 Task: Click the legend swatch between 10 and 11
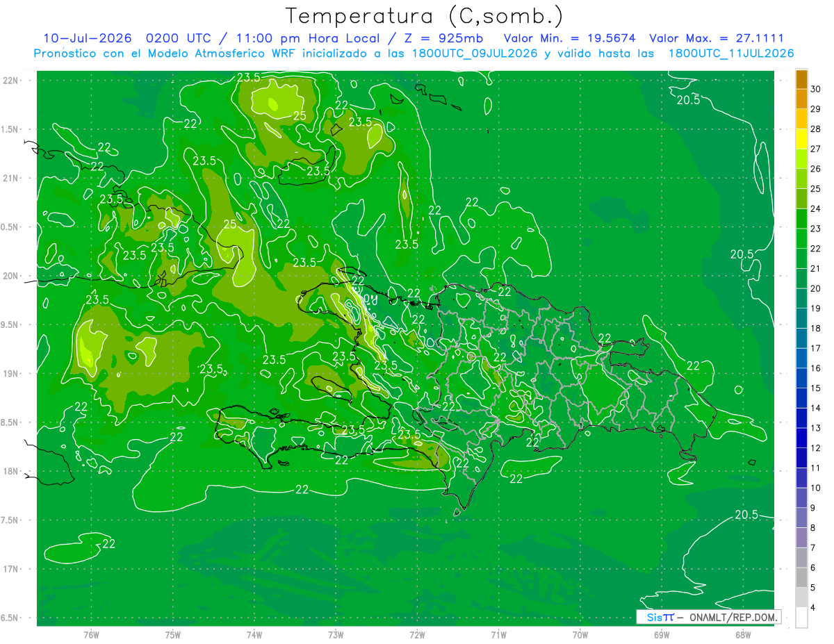[801, 478]
